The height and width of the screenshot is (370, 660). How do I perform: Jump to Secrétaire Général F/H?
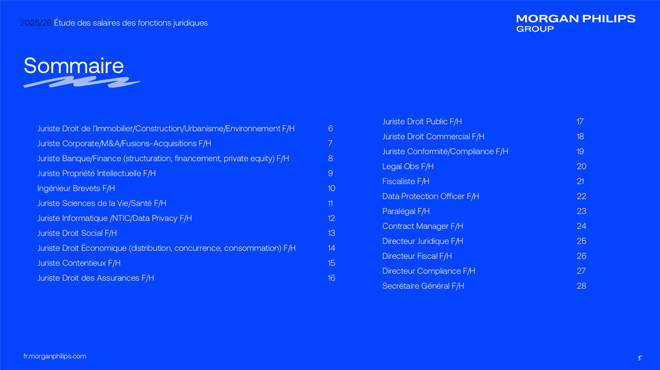tap(423, 286)
